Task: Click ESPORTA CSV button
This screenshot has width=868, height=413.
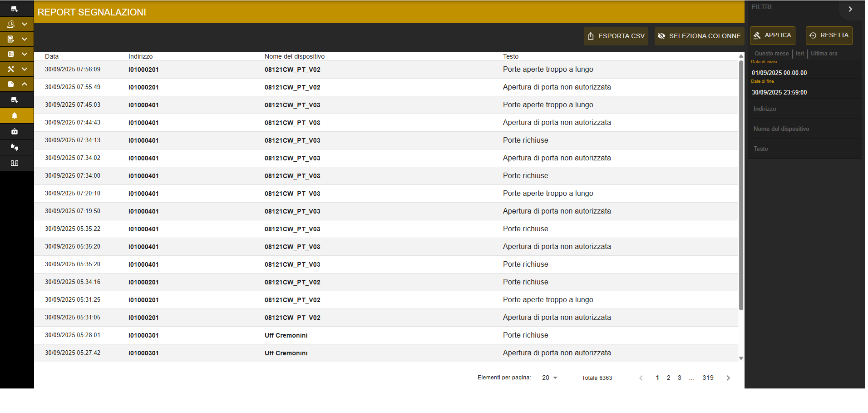Action: [x=616, y=36]
